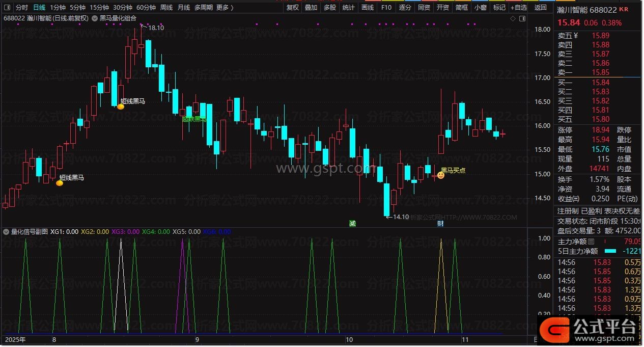The image size is (644, 347).
Task: Open the 更多 periods dropdown
Action: coord(225,8)
